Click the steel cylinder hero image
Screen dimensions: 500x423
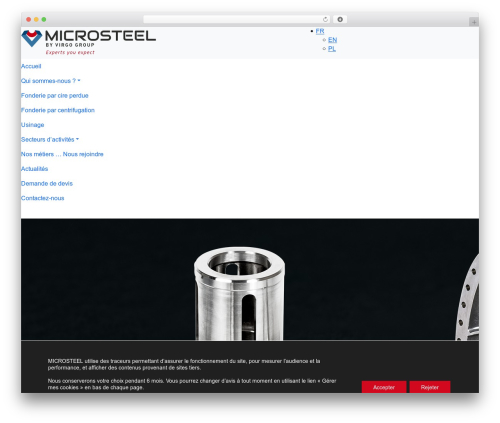tap(239, 293)
